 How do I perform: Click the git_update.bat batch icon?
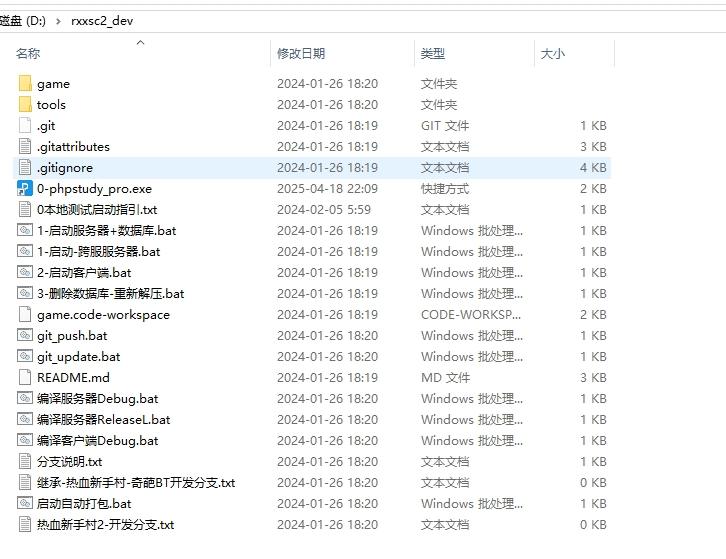click(x=25, y=356)
